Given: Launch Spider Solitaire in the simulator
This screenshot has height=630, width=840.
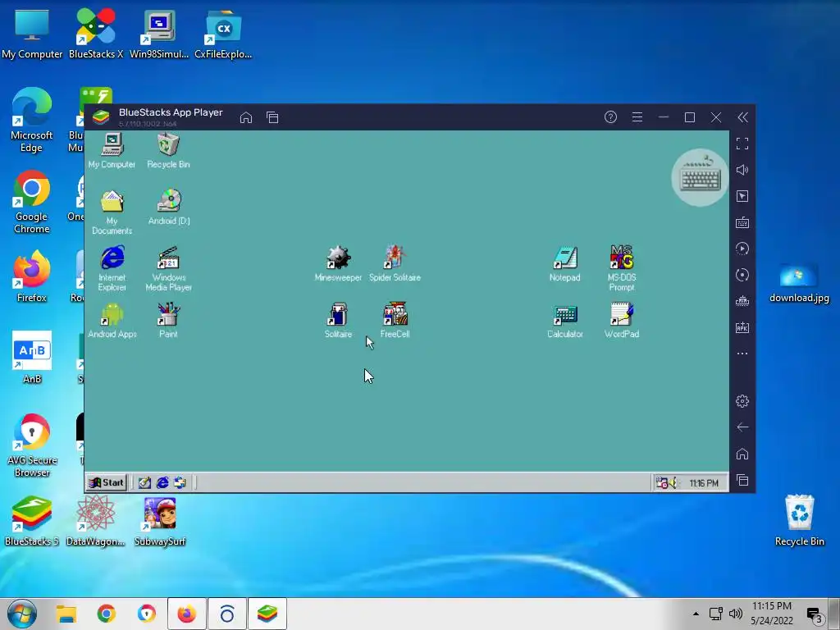Looking at the screenshot, I should point(395,263).
